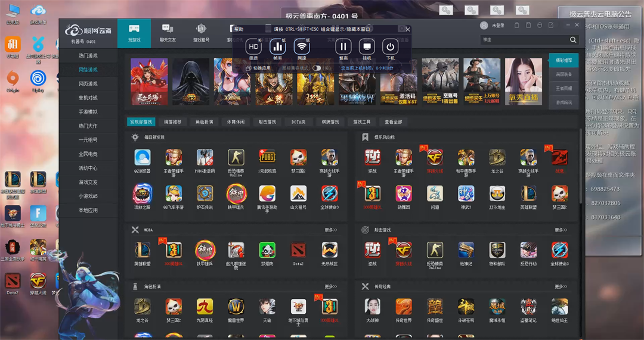Switch to the 聊天交友 top tab
The height and width of the screenshot is (340, 644).
click(168, 33)
